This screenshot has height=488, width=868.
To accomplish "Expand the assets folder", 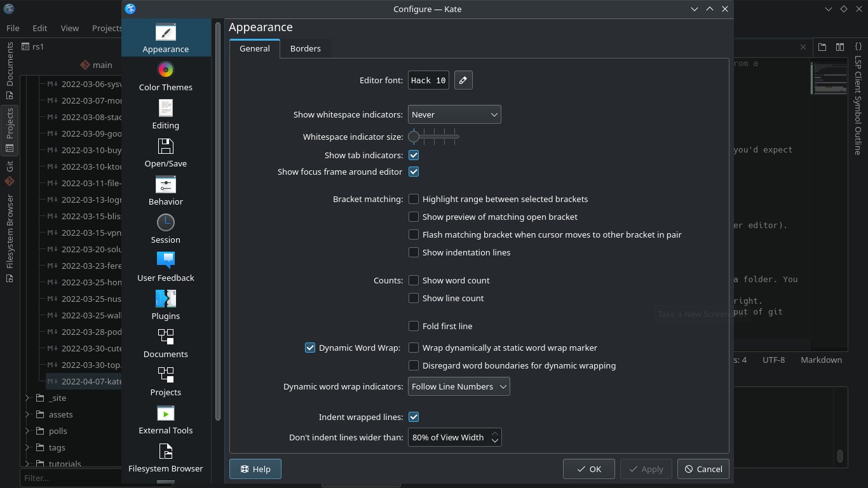I will [x=27, y=414].
